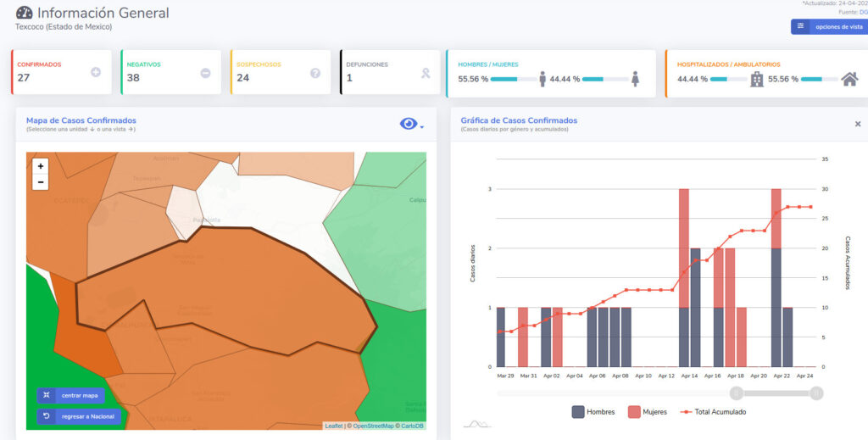Open the opciones de vista menu
Screen dimensions: 868x440
pos(828,27)
